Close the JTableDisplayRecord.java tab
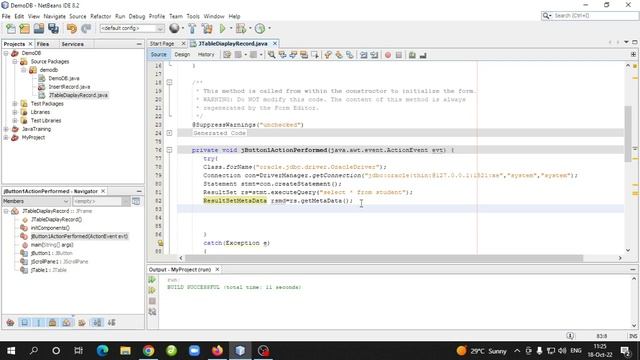 point(275,43)
